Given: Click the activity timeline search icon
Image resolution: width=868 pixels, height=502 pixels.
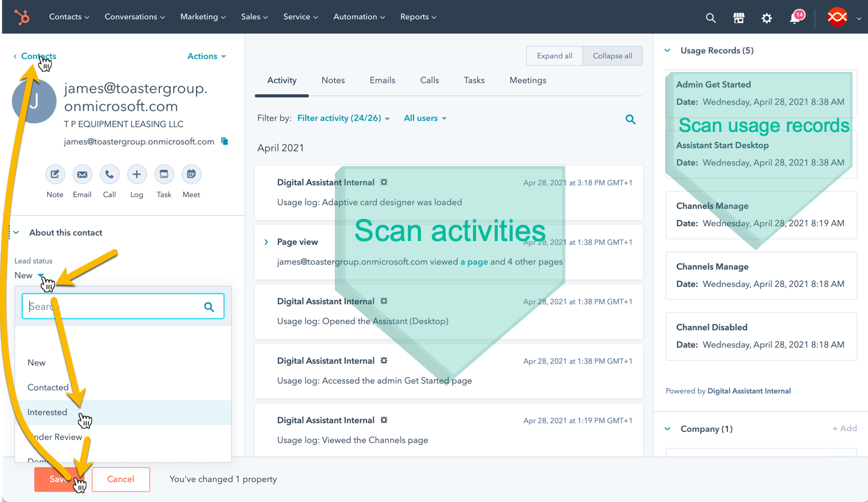Looking at the screenshot, I should [x=631, y=120].
